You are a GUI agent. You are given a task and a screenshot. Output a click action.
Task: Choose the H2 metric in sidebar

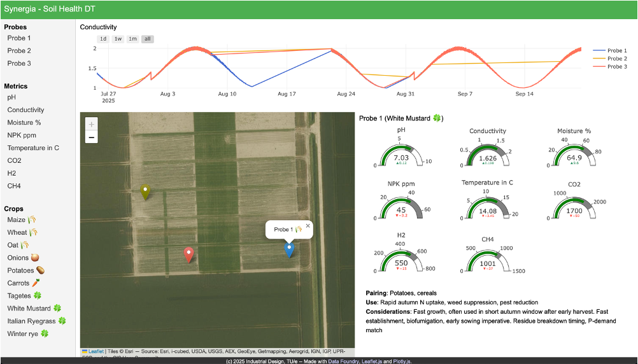click(x=12, y=173)
